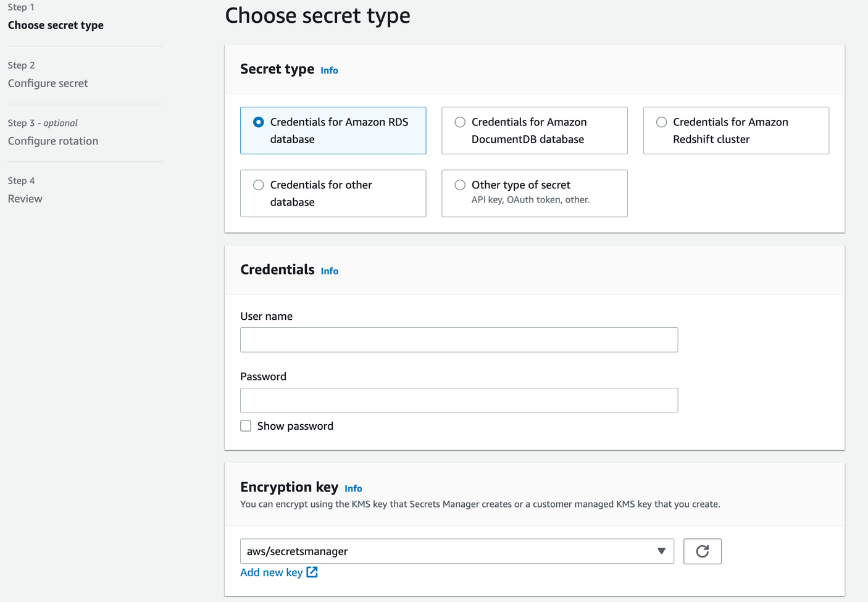Click Info link next to Encryption key
Viewport: 868px width, 602px height.
(x=353, y=488)
